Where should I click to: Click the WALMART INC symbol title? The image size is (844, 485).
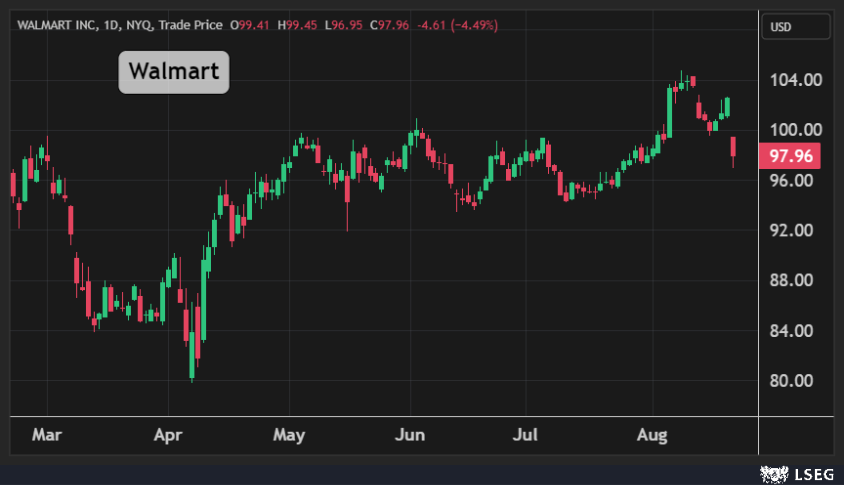tap(56, 25)
